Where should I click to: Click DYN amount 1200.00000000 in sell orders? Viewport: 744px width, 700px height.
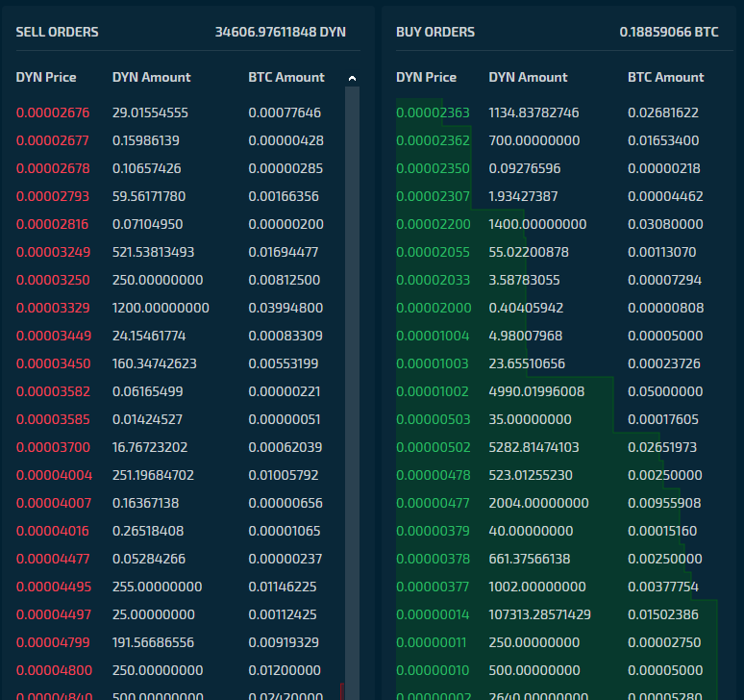[x=161, y=308]
